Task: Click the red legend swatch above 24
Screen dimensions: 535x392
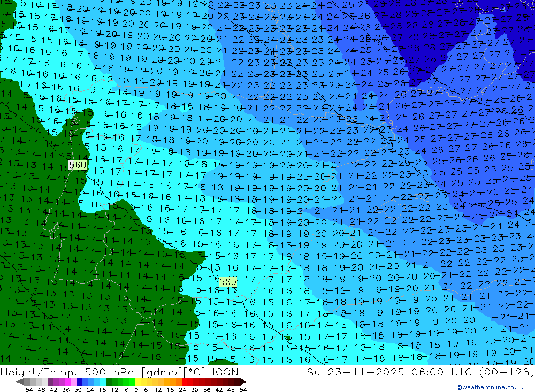Action: point(185,381)
